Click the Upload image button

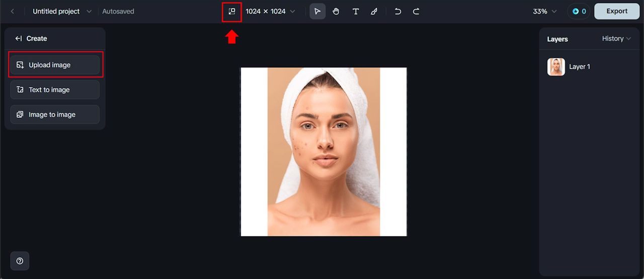click(55, 65)
